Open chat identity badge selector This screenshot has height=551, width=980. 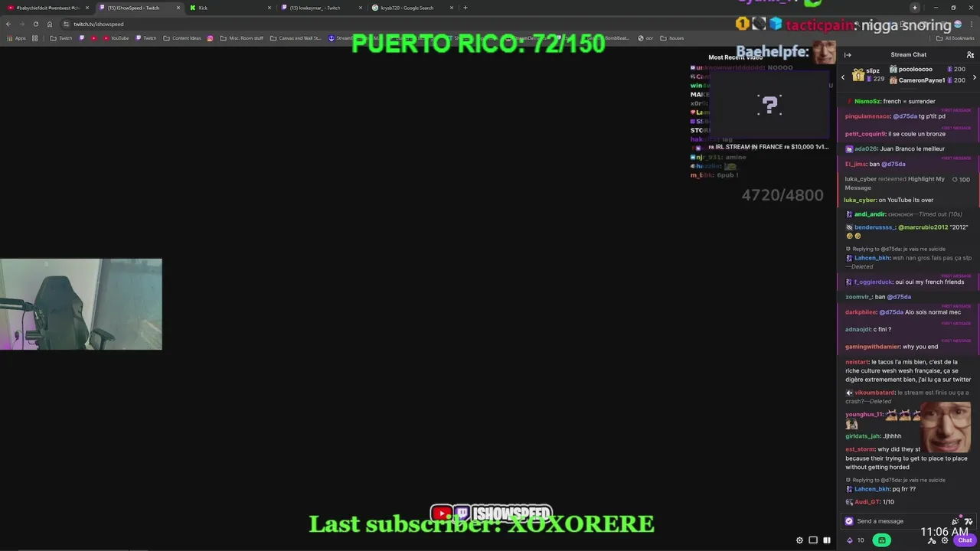pos(849,521)
